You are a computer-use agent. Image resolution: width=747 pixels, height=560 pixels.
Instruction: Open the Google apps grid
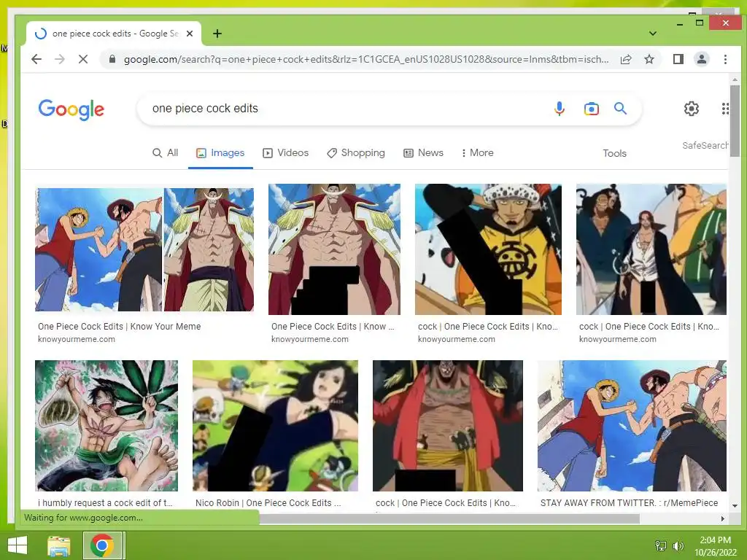click(x=724, y=109)
